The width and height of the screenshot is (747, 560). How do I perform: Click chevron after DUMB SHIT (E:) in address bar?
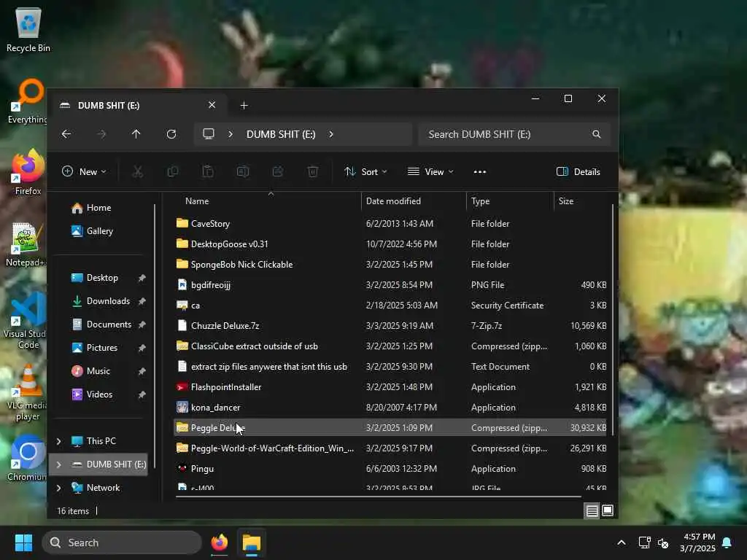(x=331, y=134)
